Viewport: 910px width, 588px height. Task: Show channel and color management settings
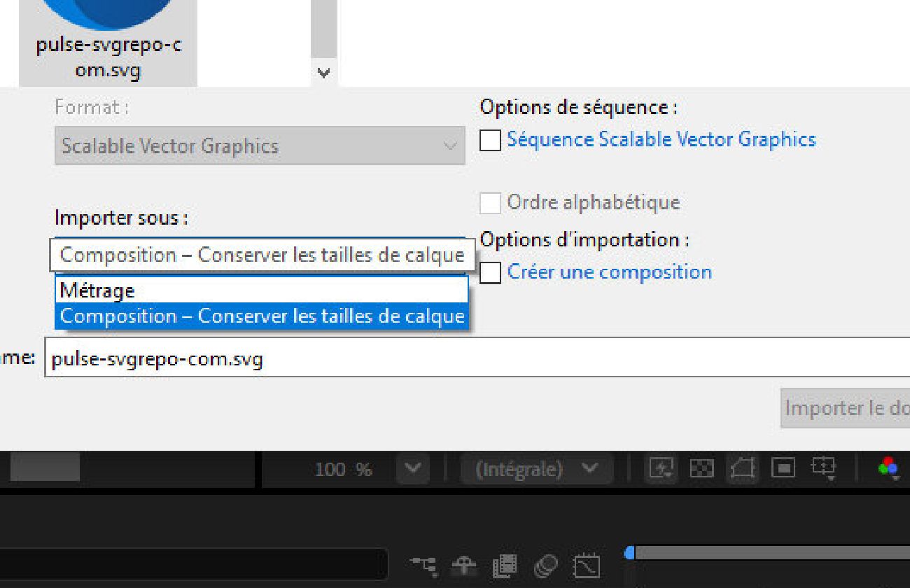(889, 469)
